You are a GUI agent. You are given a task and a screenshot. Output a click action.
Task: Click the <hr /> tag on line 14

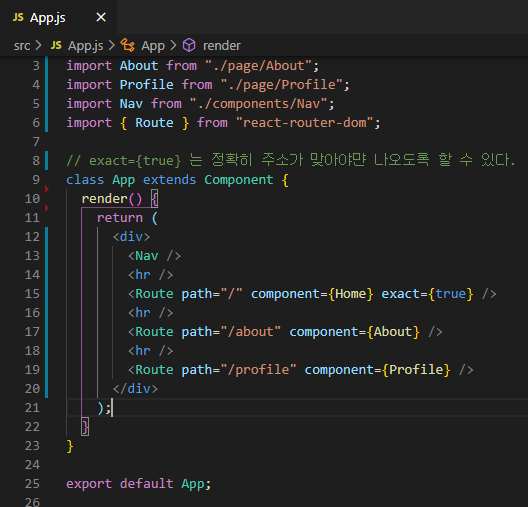tap(151, 275)
